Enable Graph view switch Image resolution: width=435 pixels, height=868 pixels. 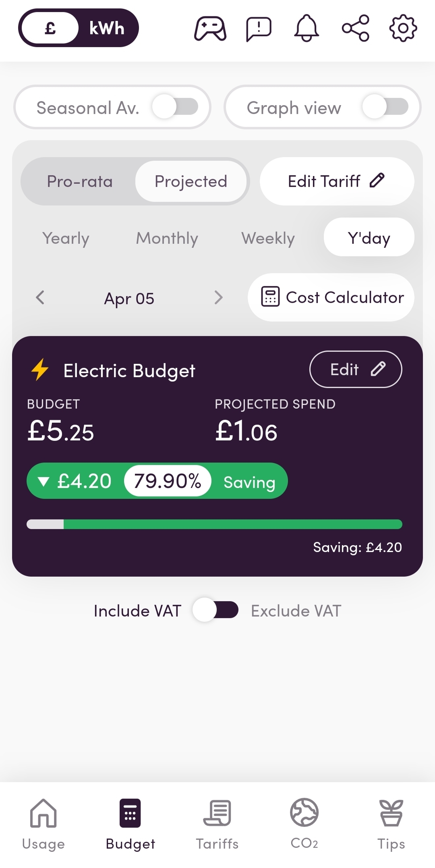tap(385, 107)
